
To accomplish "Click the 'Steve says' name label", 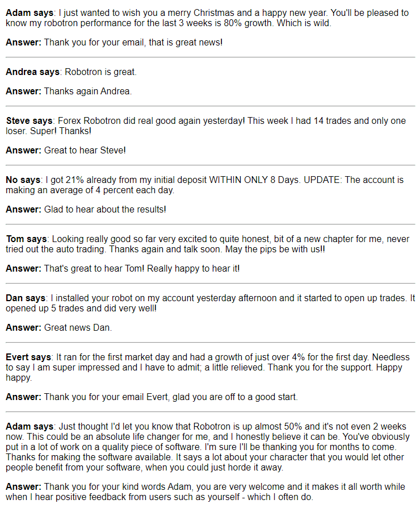I will pyautogui.click(x=29, y=121).
